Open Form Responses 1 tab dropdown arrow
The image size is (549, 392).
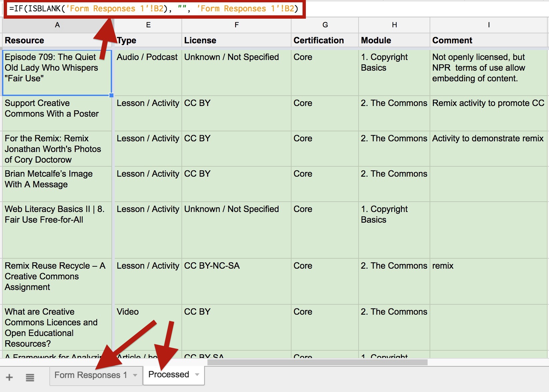(x=135, y=375)
